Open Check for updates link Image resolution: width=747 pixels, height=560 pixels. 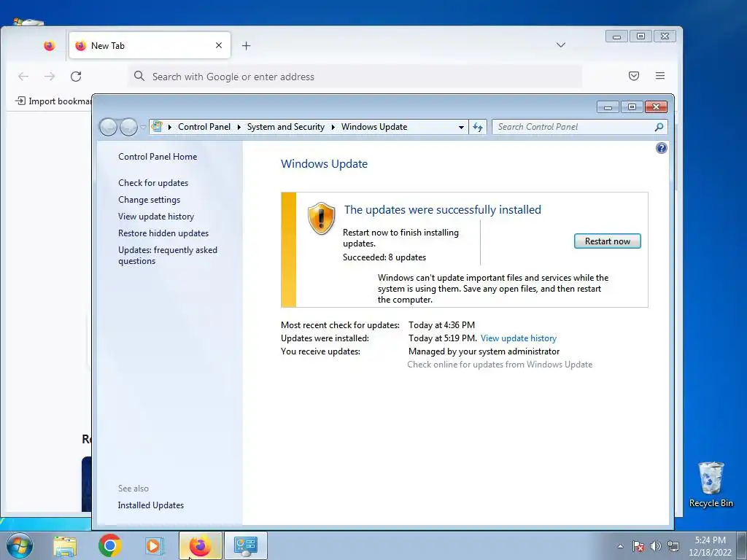[153, 183]
